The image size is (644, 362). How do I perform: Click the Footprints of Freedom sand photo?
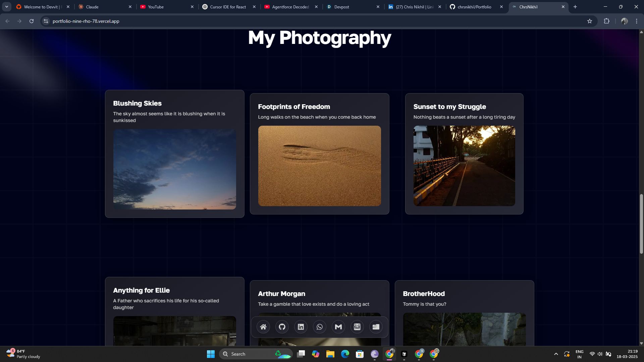[319, 166]
